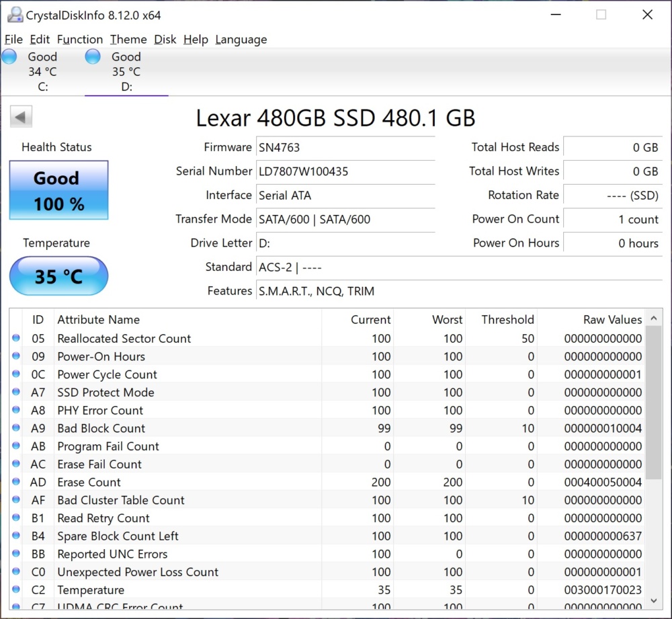Click the Raw Values column header
672x619 pixels.
click(591, 319)
